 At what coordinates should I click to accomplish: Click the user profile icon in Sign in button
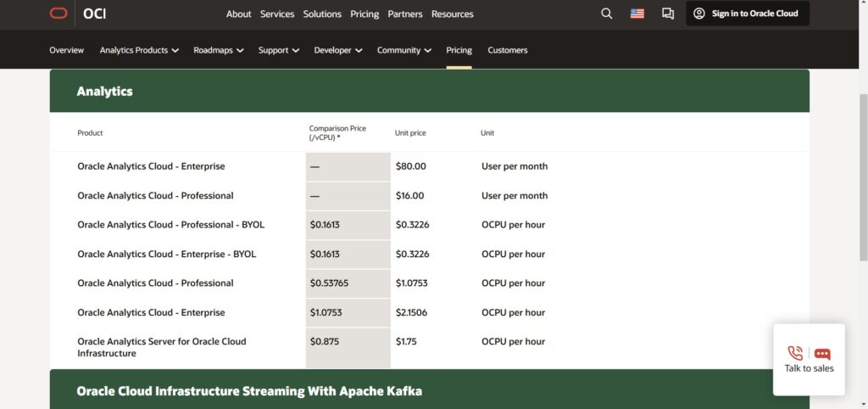[x=699, y=14]
